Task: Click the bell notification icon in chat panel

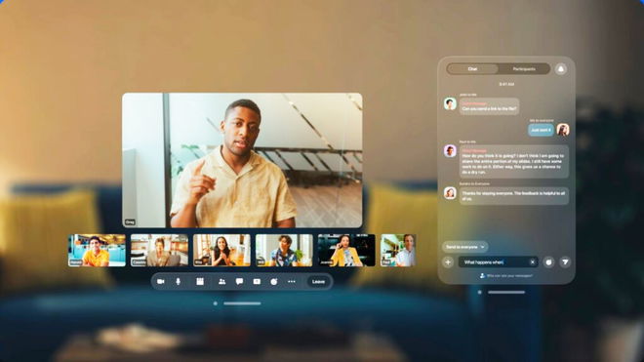Action: pos(561,69)
